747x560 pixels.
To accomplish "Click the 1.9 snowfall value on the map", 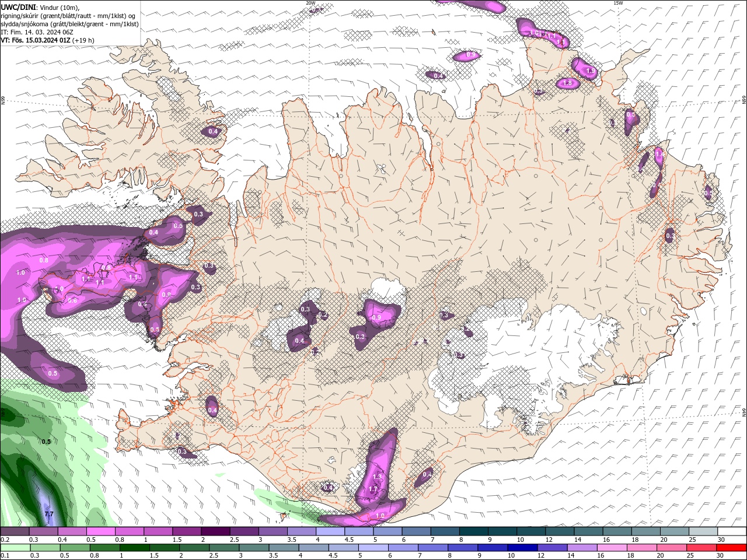I will coord(590,71).
